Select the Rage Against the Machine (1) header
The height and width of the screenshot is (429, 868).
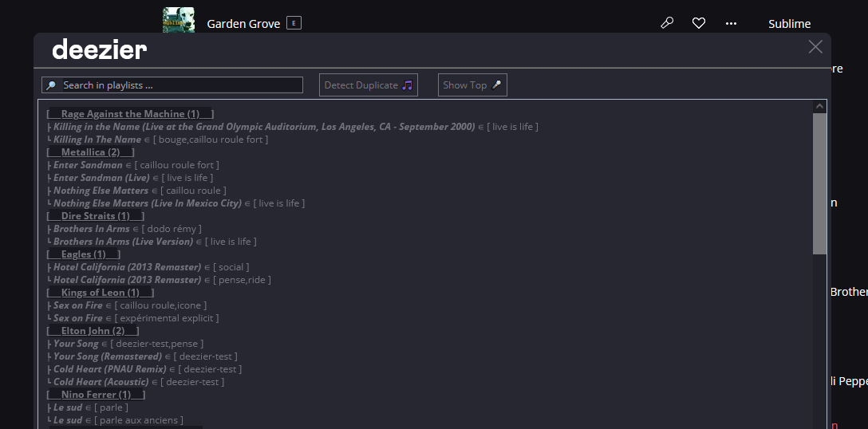click(x=130, y=114)
